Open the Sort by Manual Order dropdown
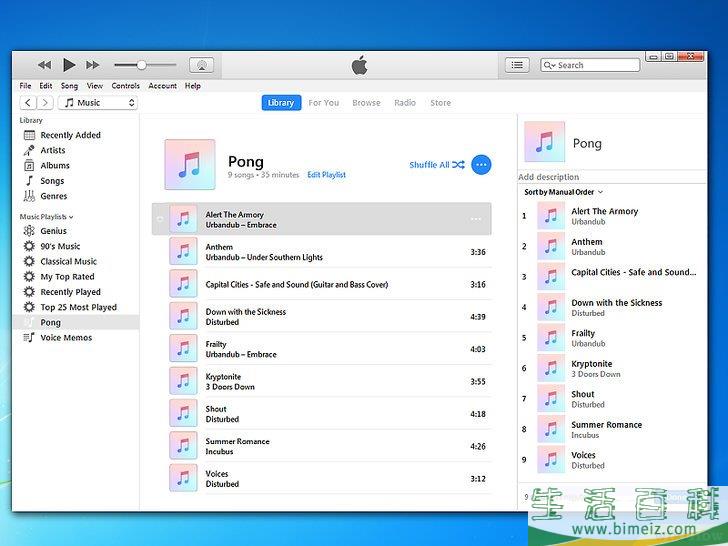Screen dimensions: 728x546 563,192
